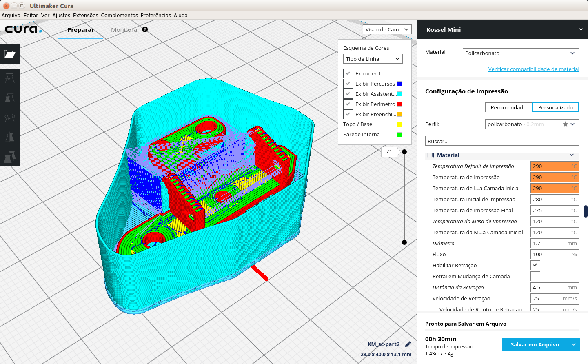Open the arrow beside Salvar em Arquivo

[x=574, y=344]
